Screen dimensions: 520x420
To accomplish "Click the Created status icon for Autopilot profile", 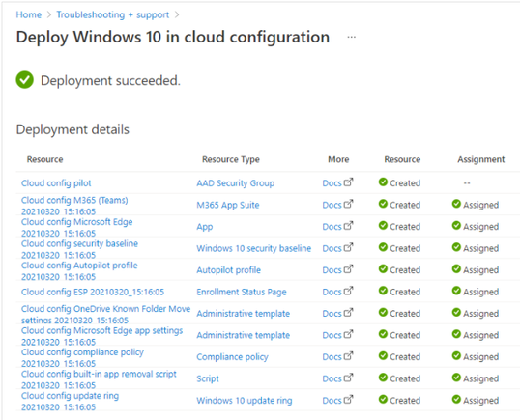I will pyautogui.click(x=383, y=269).
